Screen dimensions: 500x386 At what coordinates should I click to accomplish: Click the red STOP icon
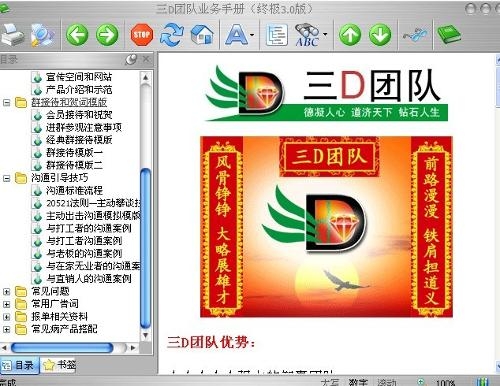point(141,34)
